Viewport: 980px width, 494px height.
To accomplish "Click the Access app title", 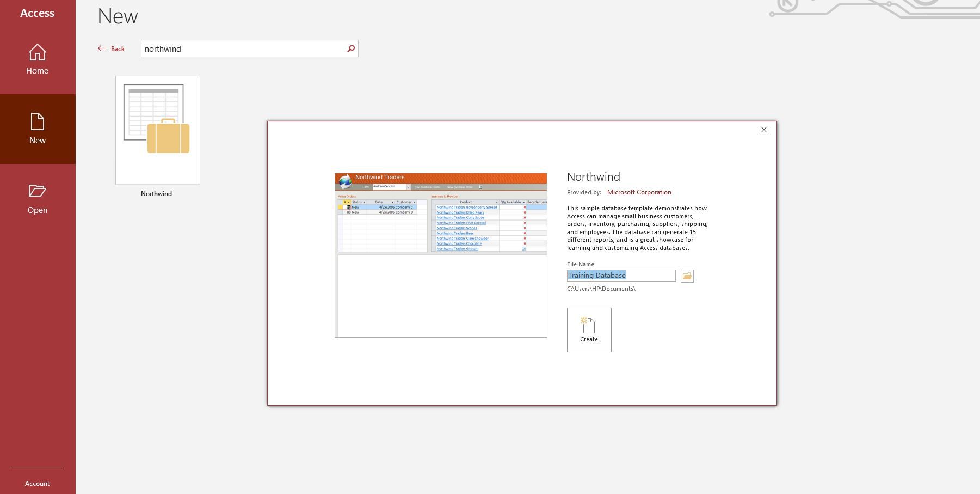I will [37, 13].
